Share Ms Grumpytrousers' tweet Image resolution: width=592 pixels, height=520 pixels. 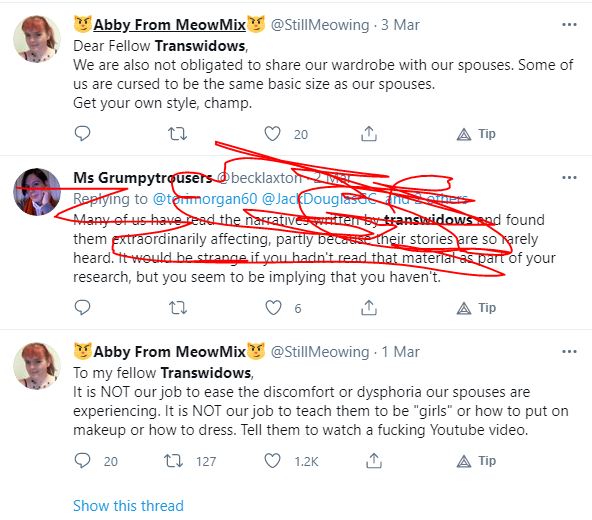(369, 308)
